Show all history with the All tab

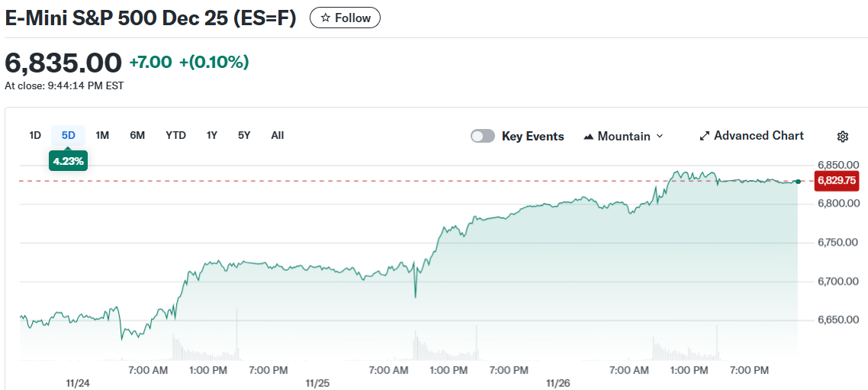coord(278,135)
